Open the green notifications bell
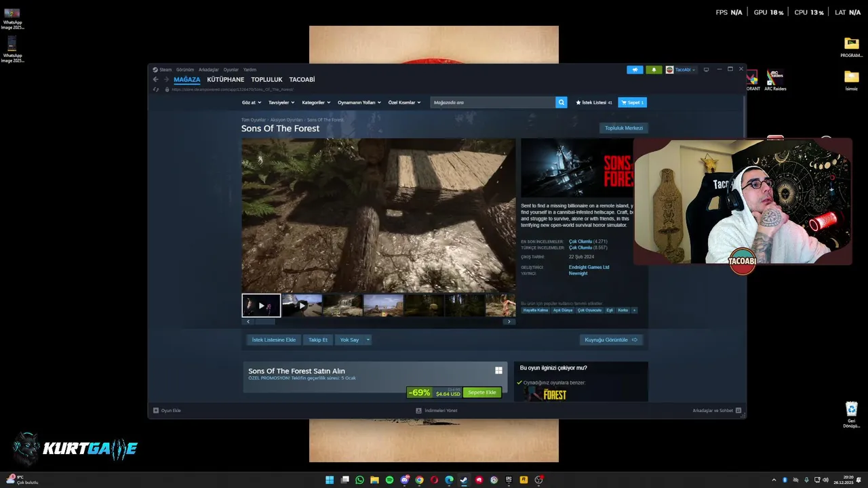 coord(654,69)
